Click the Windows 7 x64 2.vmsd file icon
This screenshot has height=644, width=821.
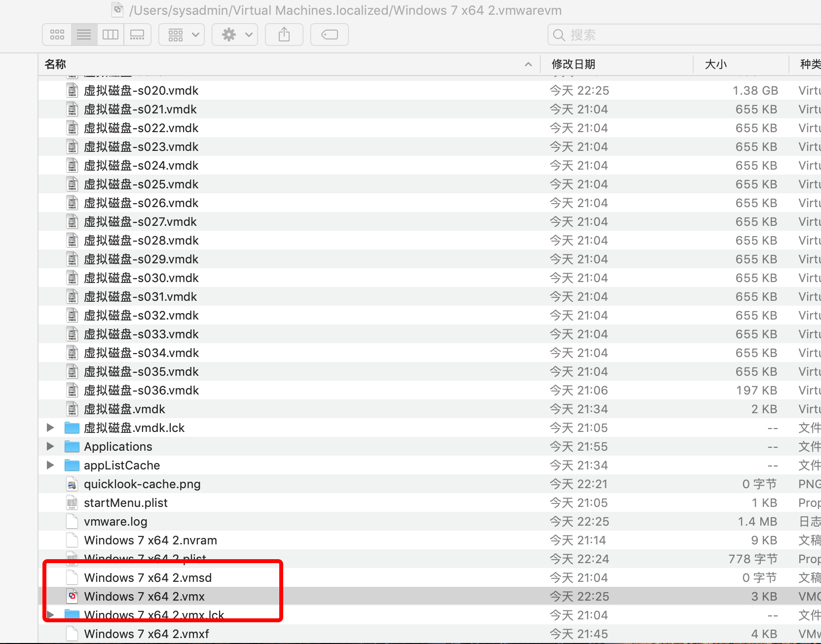click(x=72, y=577)
